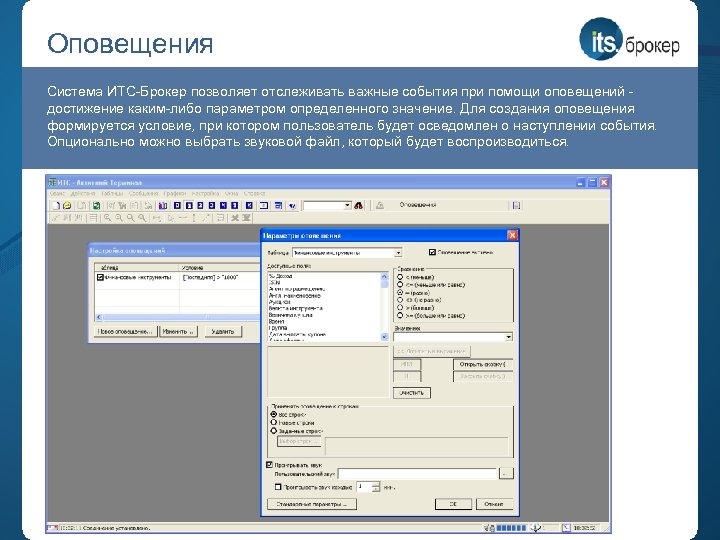This screenshot has width=720, height=540.
Task: Click the blue toolbar icon labeled 3
Action: (212, 206)
